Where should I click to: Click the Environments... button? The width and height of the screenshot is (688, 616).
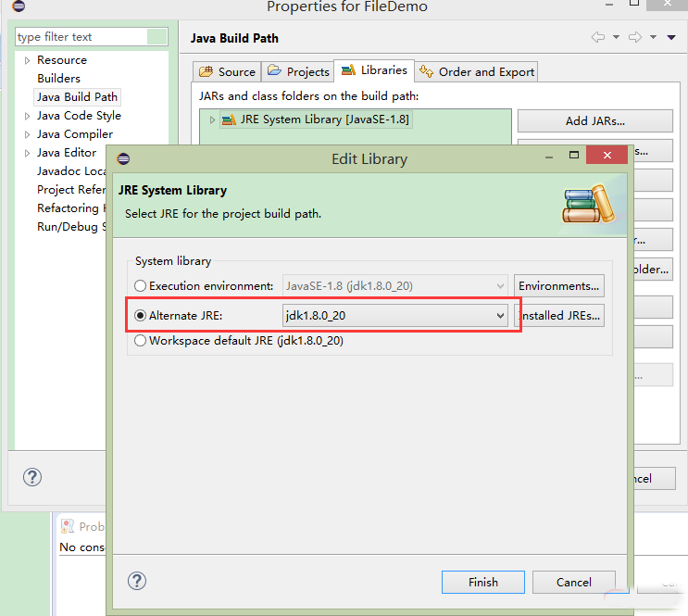coord(558,286)
